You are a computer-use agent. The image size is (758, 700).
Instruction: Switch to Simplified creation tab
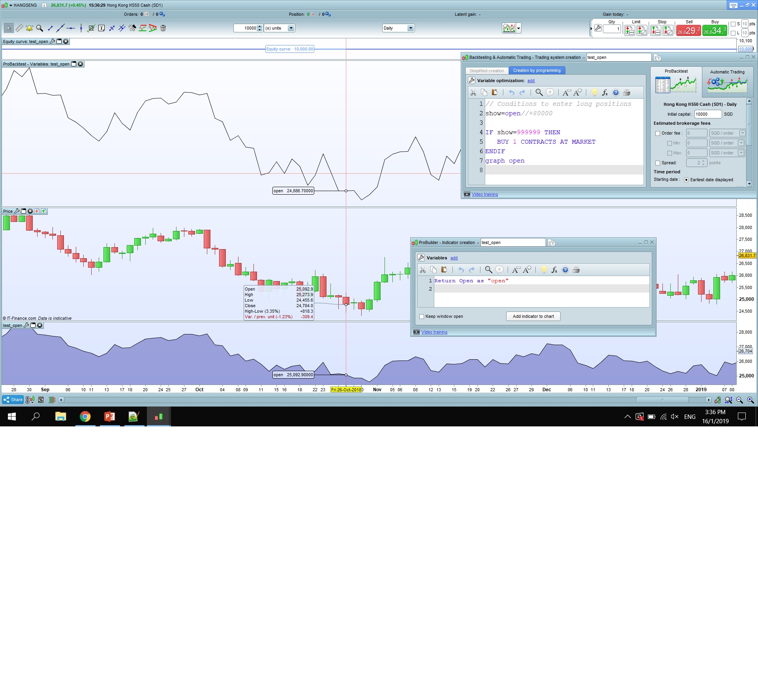486,71
